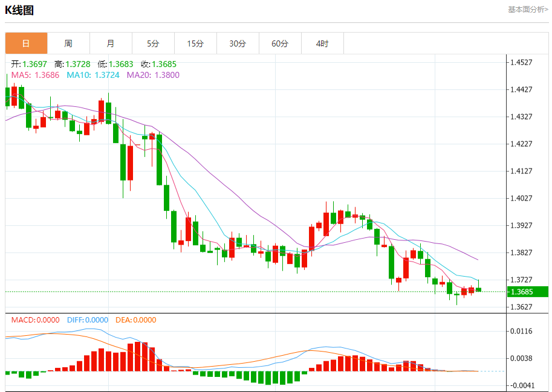Click the 1.3627 price axis label
The height and width of the screenshot is (392, 552).
pyautogui.click(x=521, y=307)
